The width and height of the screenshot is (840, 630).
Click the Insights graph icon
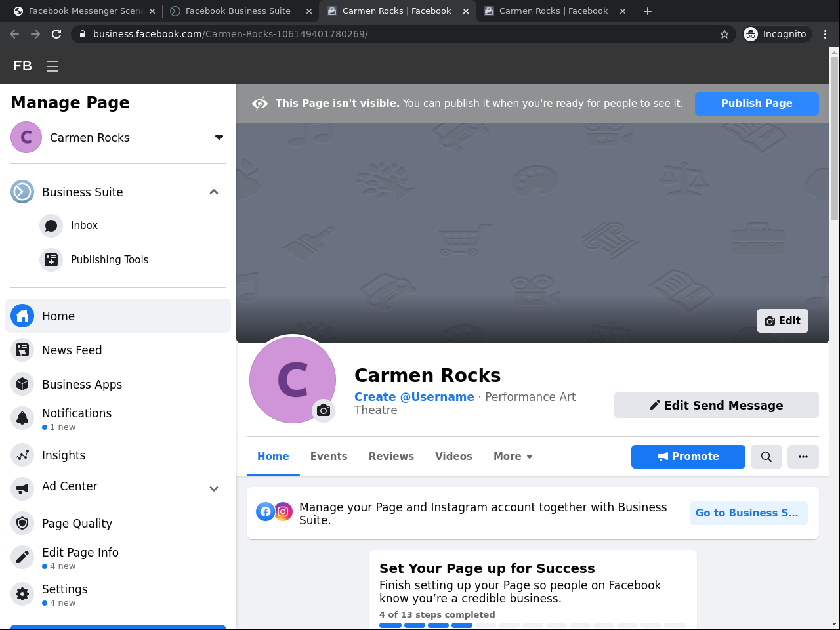pos(22,455)
